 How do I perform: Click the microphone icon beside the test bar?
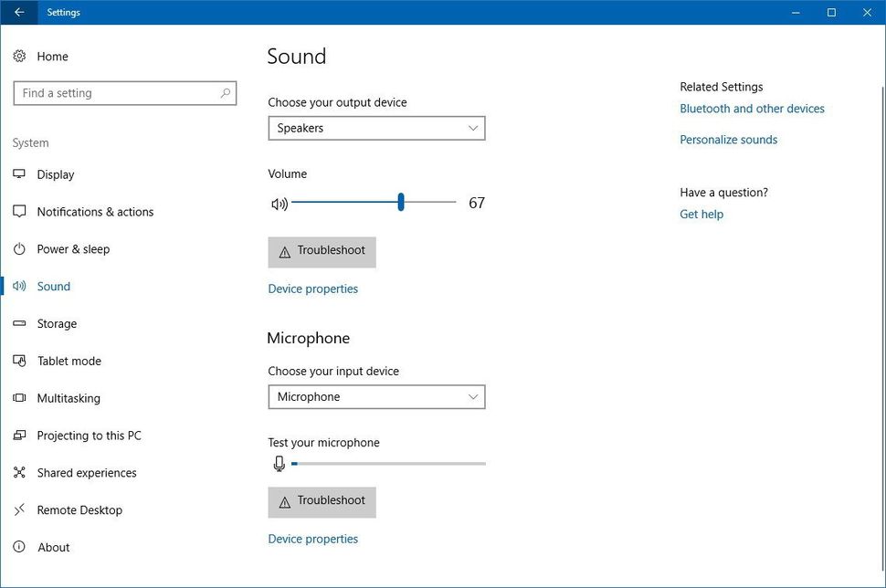click(279, 463)
